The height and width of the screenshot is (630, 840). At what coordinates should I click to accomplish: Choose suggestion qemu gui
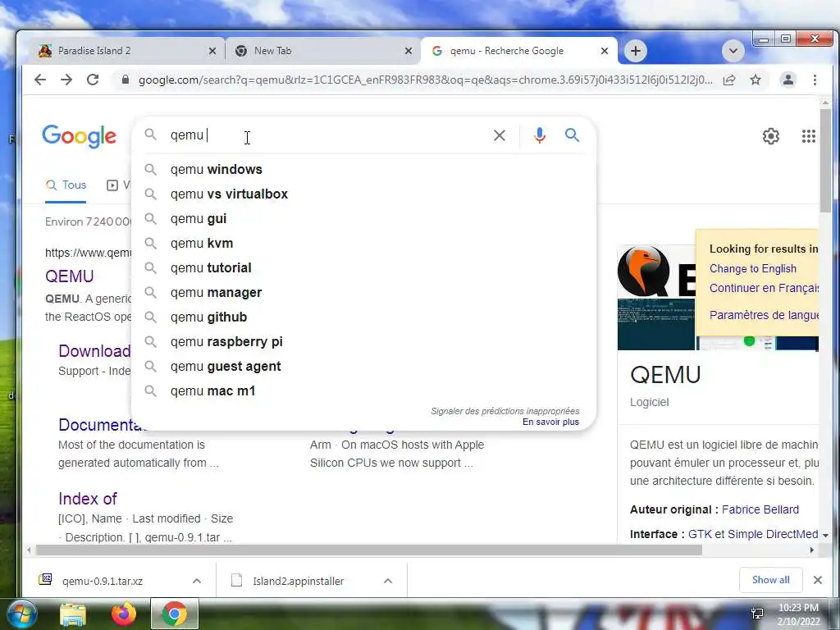click(363, 218)
